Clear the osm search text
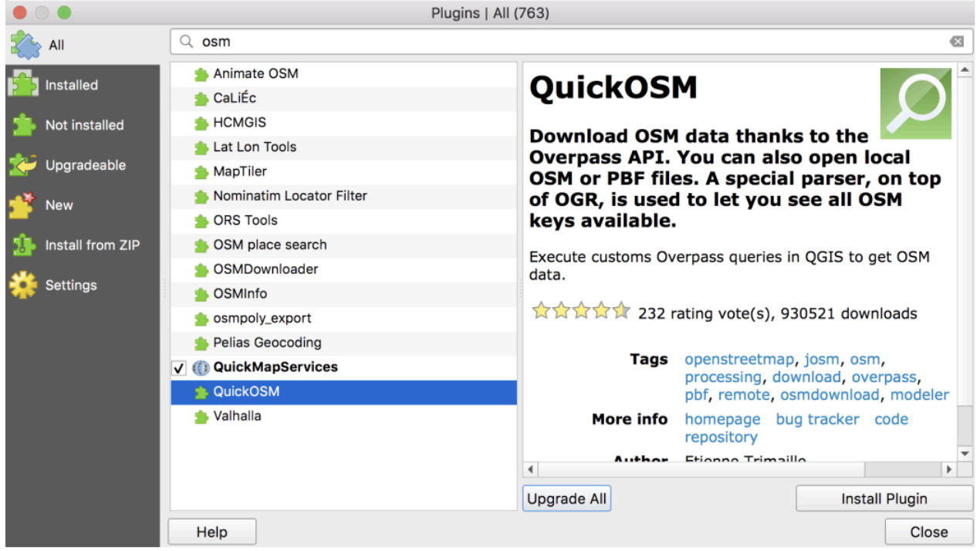The height and width of the screenshot is (551, 980). click(957, 42)
